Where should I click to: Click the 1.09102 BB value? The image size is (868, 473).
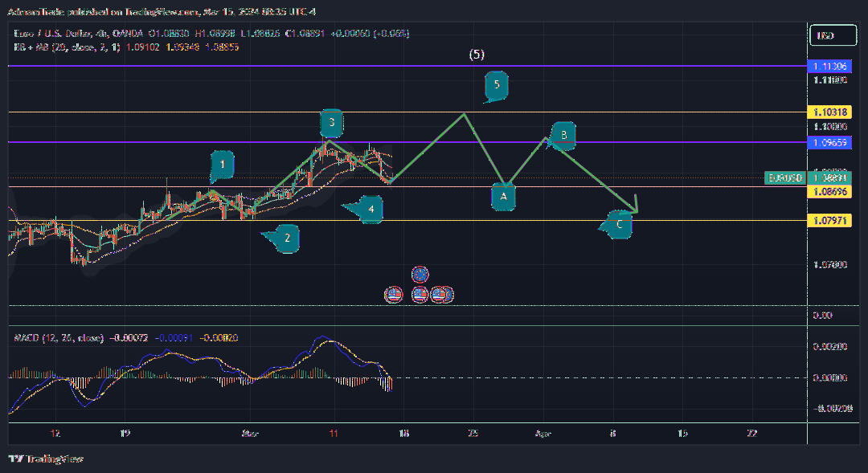click(x=143, y=47)
